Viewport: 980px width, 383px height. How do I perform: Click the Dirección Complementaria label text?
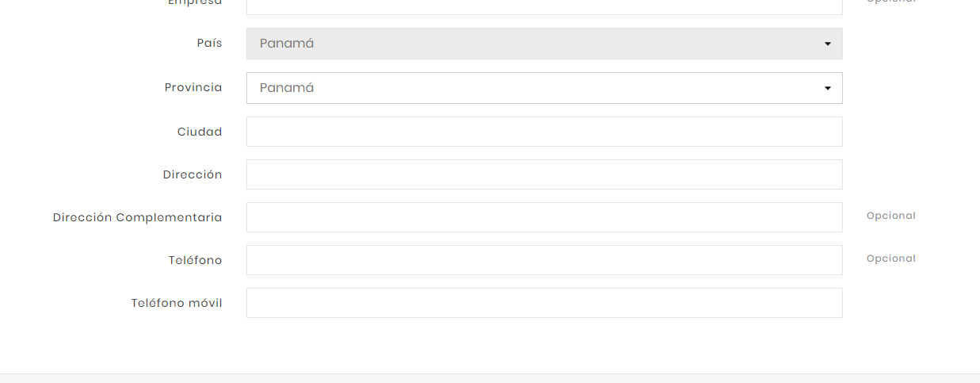tap(137, 217)
